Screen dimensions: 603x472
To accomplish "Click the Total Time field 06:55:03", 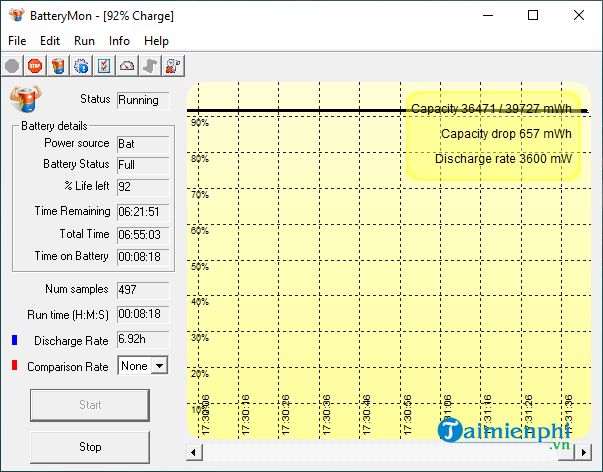I will [143, 235].
